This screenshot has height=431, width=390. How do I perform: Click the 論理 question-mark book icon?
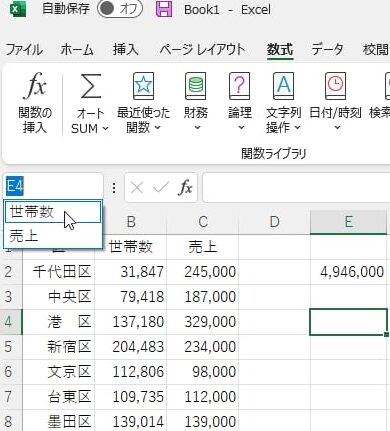coord(239,86)
